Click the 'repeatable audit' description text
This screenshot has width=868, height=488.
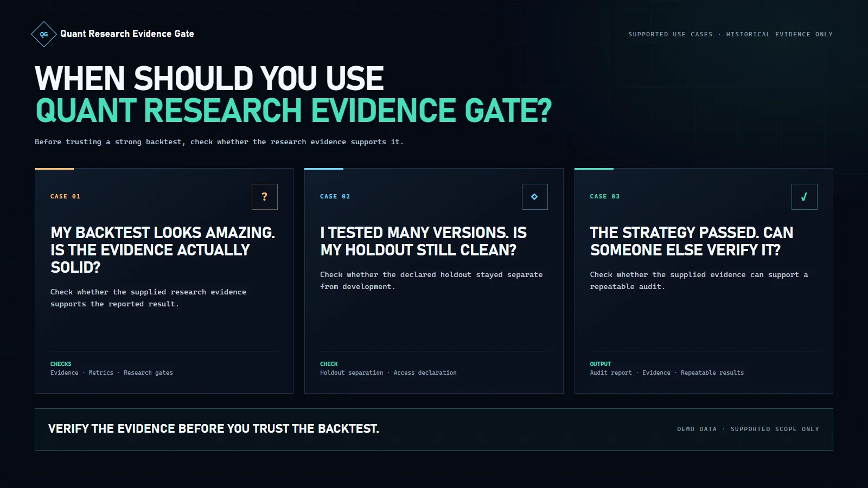[699, 280]
